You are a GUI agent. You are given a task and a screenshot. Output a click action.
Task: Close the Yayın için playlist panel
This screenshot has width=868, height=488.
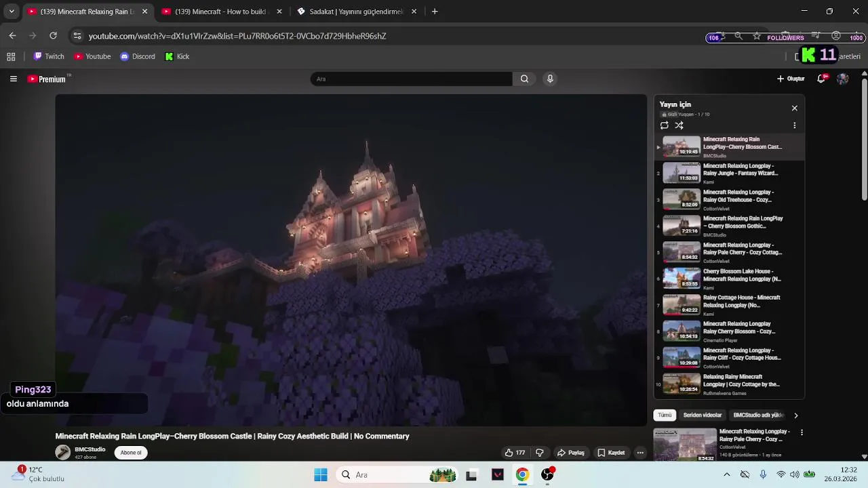pos(795,108)
